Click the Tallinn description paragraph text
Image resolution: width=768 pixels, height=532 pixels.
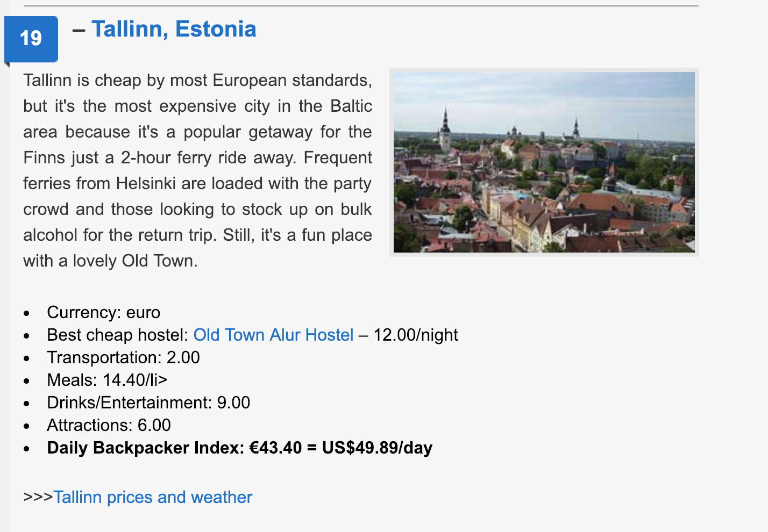tap(197, 170)
